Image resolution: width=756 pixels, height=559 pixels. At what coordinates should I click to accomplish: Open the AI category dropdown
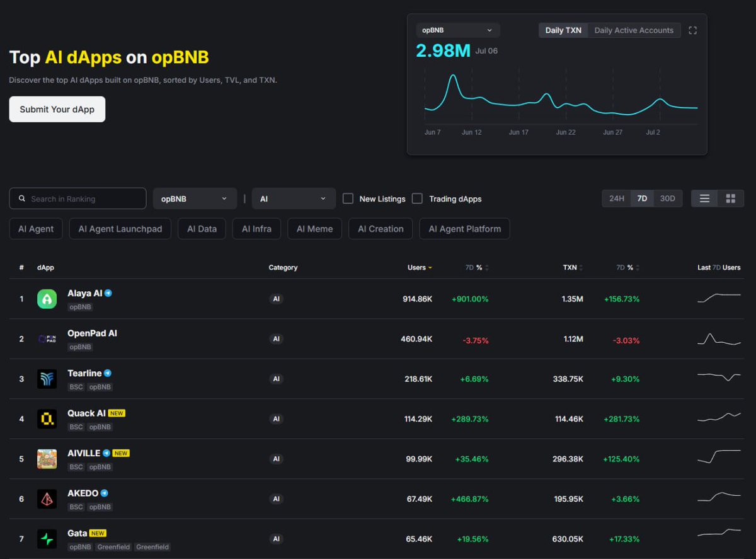tap(294, 199)
